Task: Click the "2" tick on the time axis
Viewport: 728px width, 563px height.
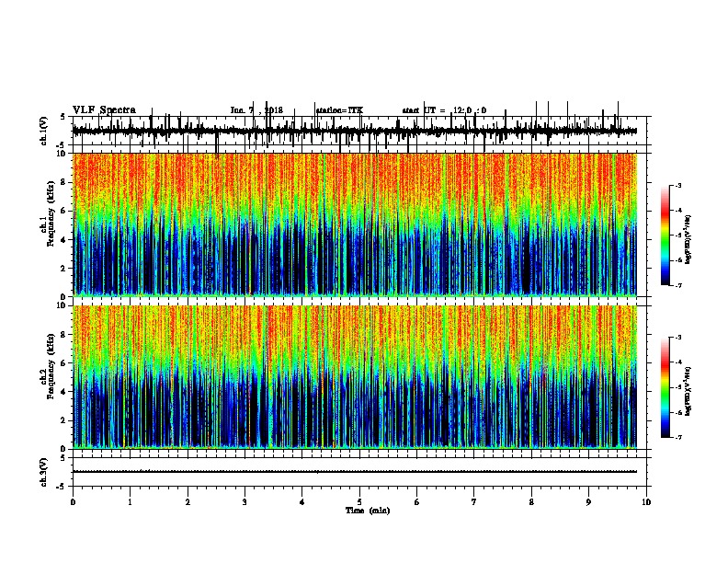Action: point(188,502)
